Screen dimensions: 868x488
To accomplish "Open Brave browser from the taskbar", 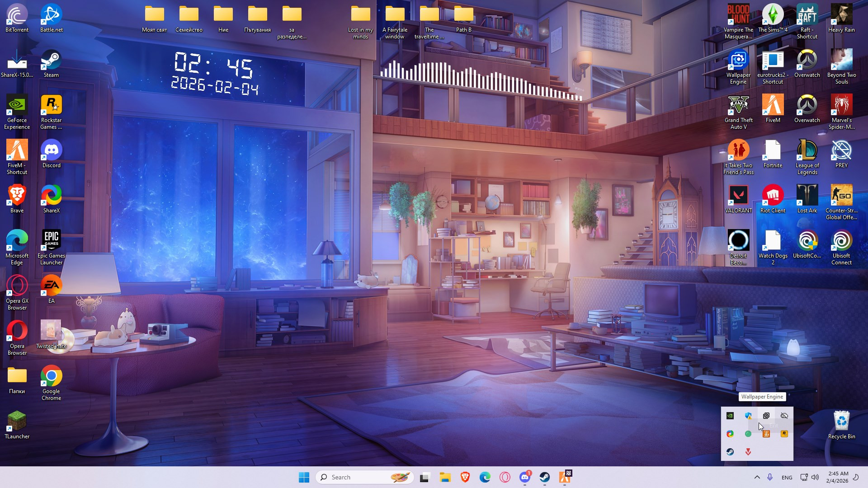I will pos(465,477).
